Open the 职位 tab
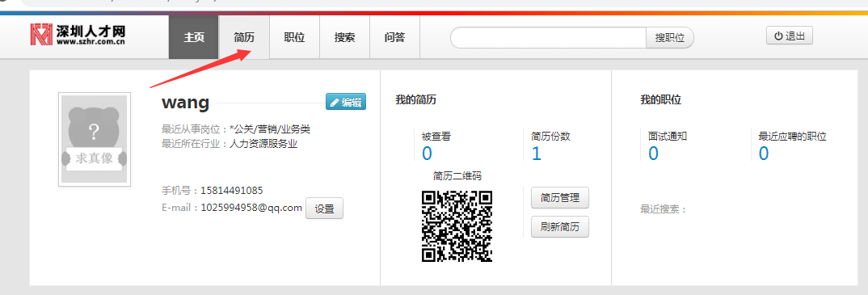 [x=294, y=37]
